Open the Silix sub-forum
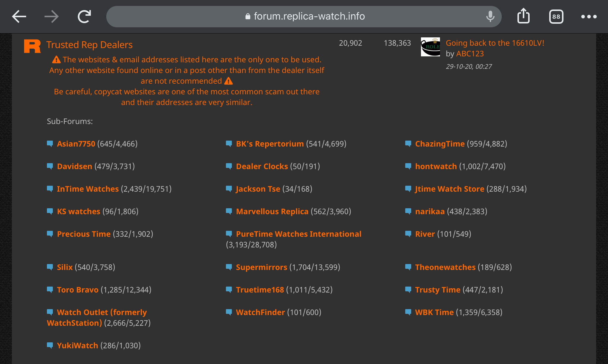 [65, 267]
